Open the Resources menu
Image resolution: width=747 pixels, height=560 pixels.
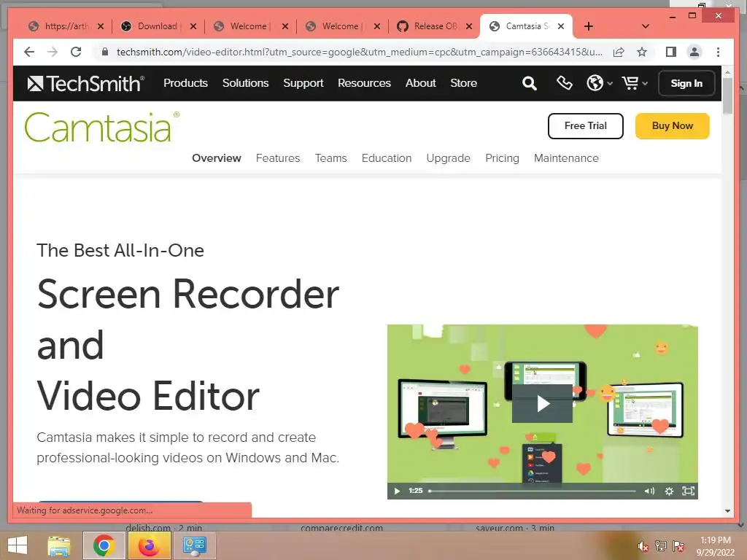[x=364, y=83]
